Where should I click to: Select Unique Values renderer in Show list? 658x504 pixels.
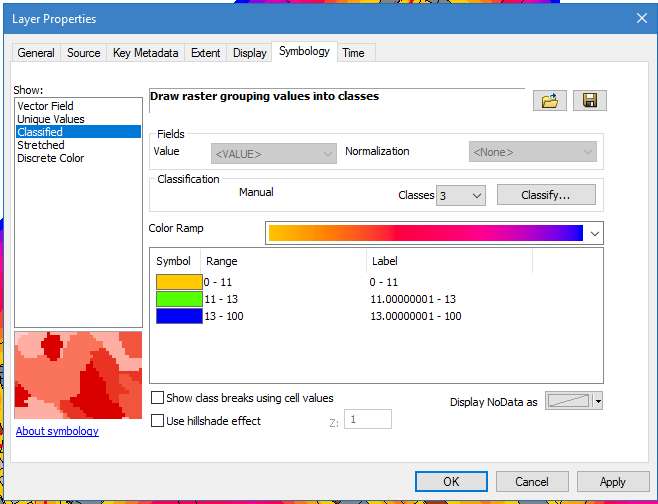[51, 119]
